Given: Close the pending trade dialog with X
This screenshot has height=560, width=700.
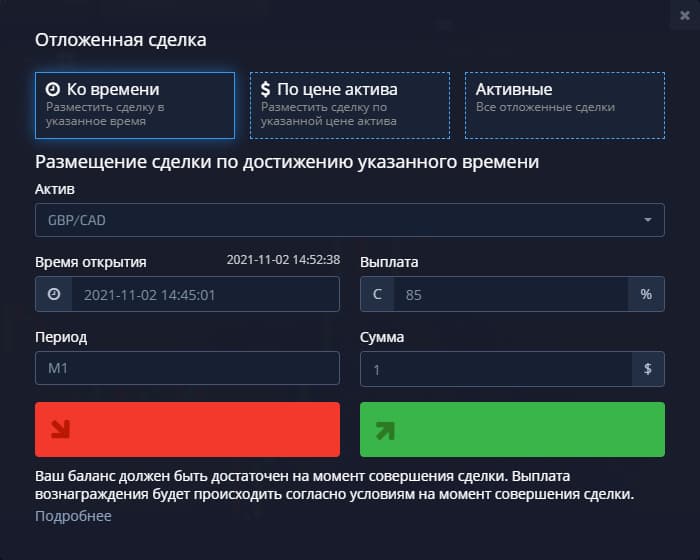Looking at the screenshot, I should click(x=685, y=15).
